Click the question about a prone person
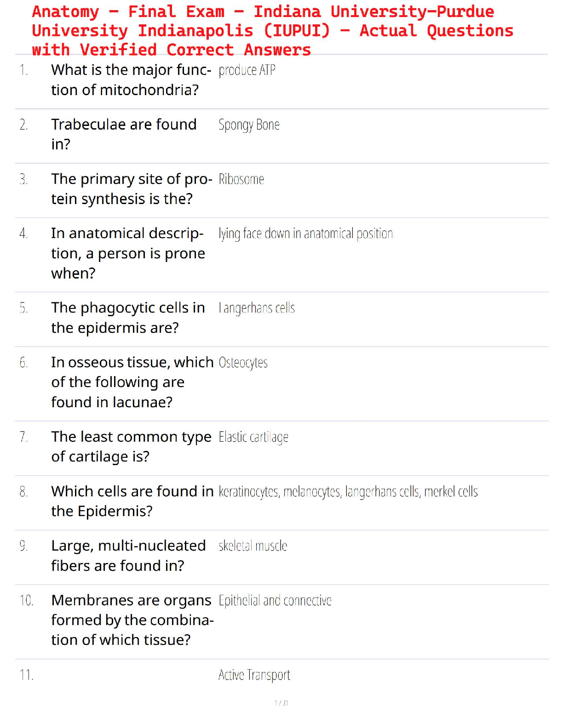 128,253
